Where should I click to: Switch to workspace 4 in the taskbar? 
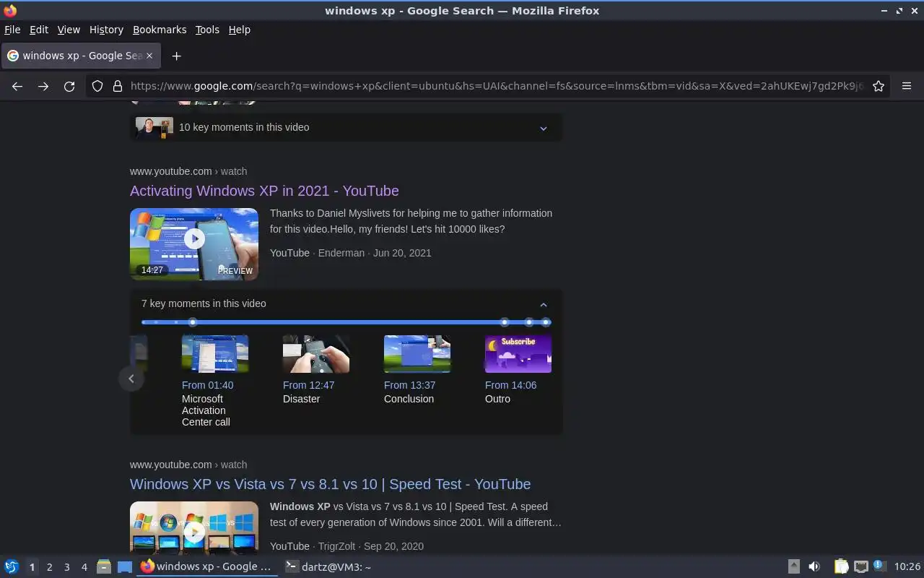[x=84, y=567]
